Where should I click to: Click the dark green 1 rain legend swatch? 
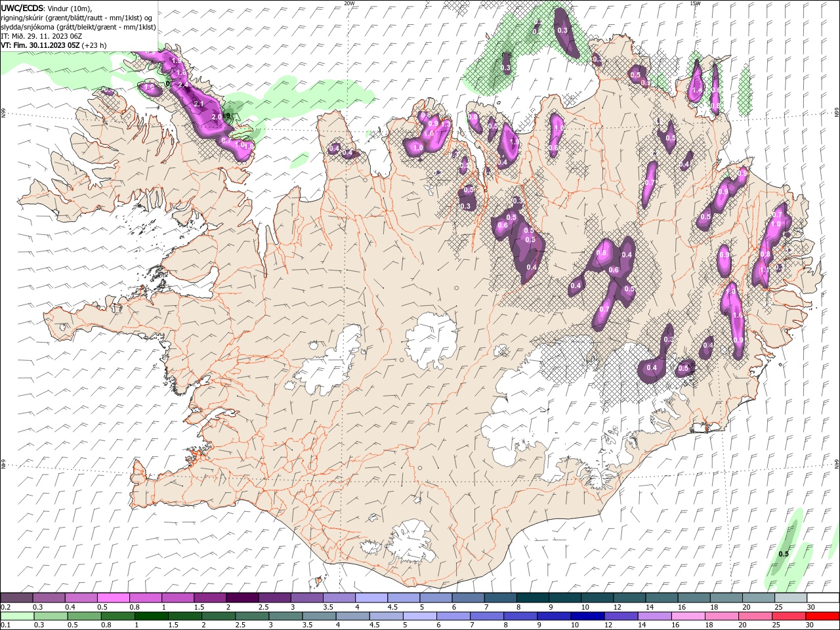(x=151, y=616)
